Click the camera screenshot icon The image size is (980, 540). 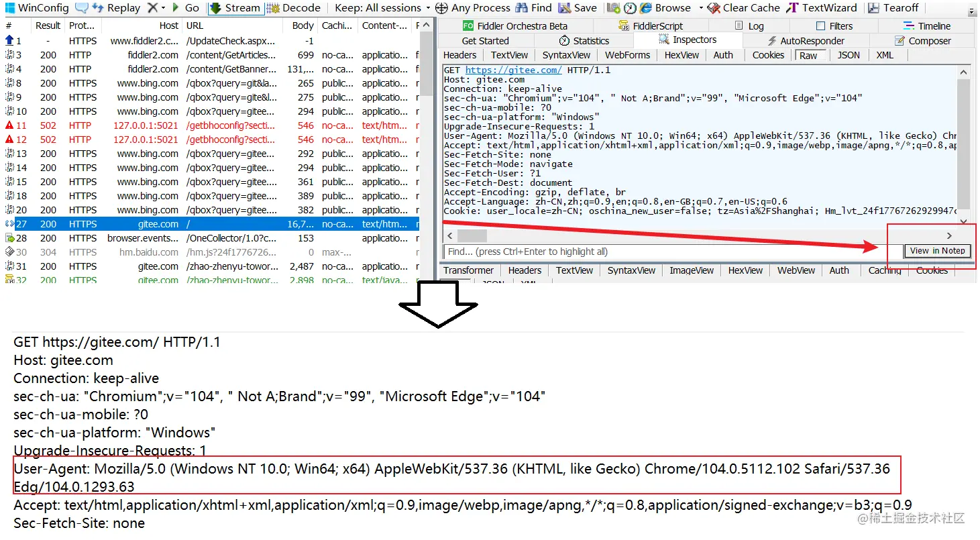pyautogui.click(x=614, y=8)
